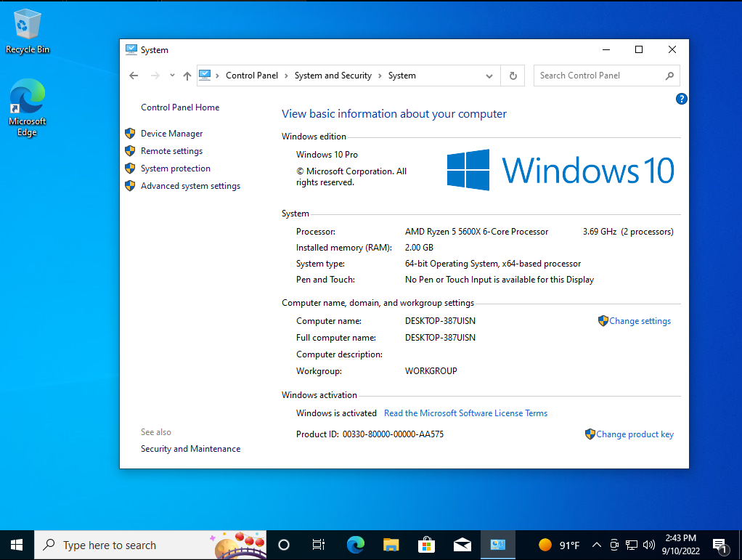Open Device Manager
The width and height of the screenshot is (742, 560).
point(172,134)
